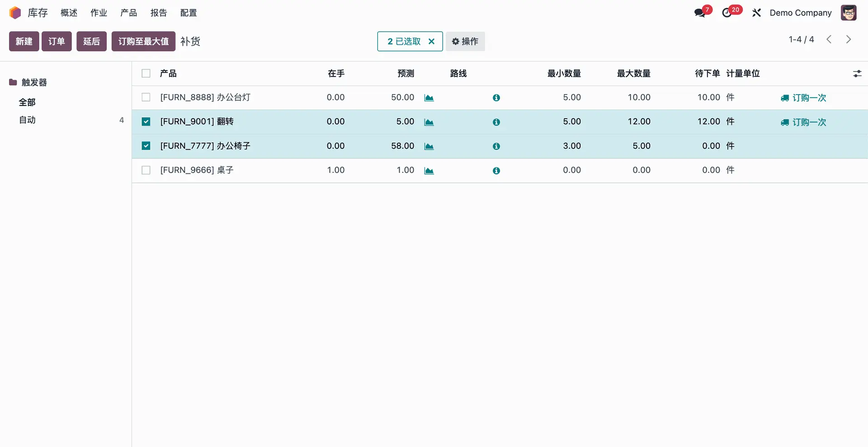
Task: Open the 报告 menu
Action: click(159, 13)
